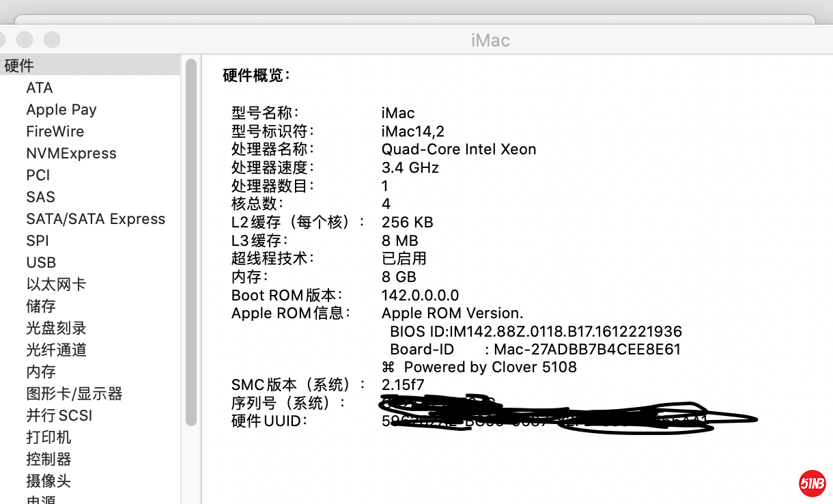Click the window minimize button
The height and width of the screenshot is (504, 833).
pyautogui.click(x=25, y=40)
